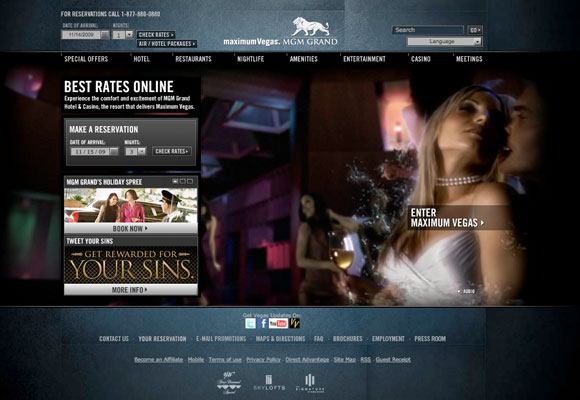Select third promo slide indicator
The height and width of the screenshot is (400, 580).
point(190,181)
